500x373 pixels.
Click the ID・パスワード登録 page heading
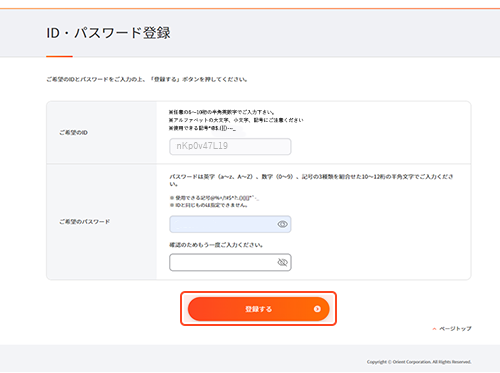[x=108, y=33]
